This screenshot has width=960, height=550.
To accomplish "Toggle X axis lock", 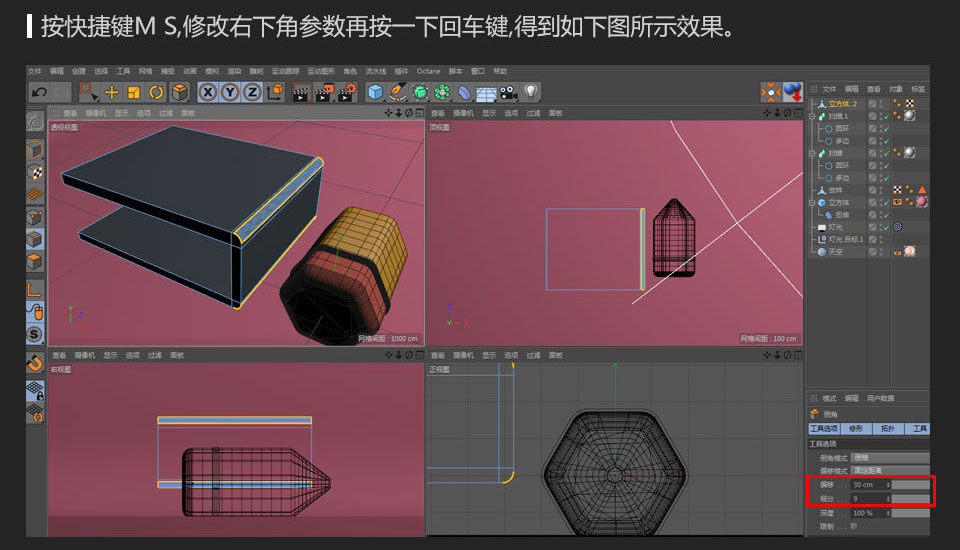I will (x=208, y=92).
